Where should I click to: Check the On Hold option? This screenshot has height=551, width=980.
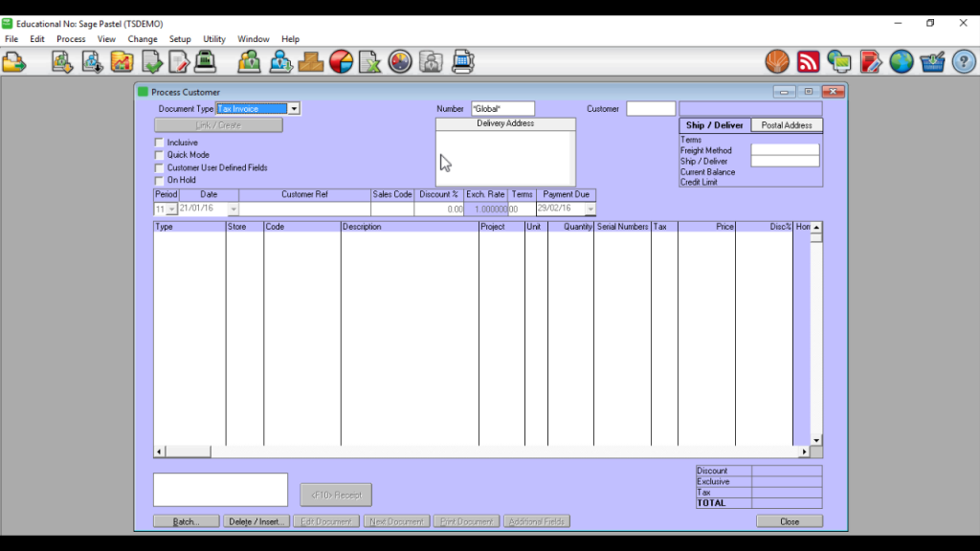coord(158,179)
